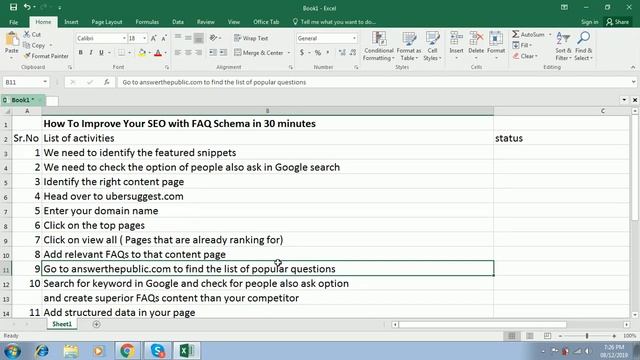Adjust the zoom slider

[x=587, y=336]
